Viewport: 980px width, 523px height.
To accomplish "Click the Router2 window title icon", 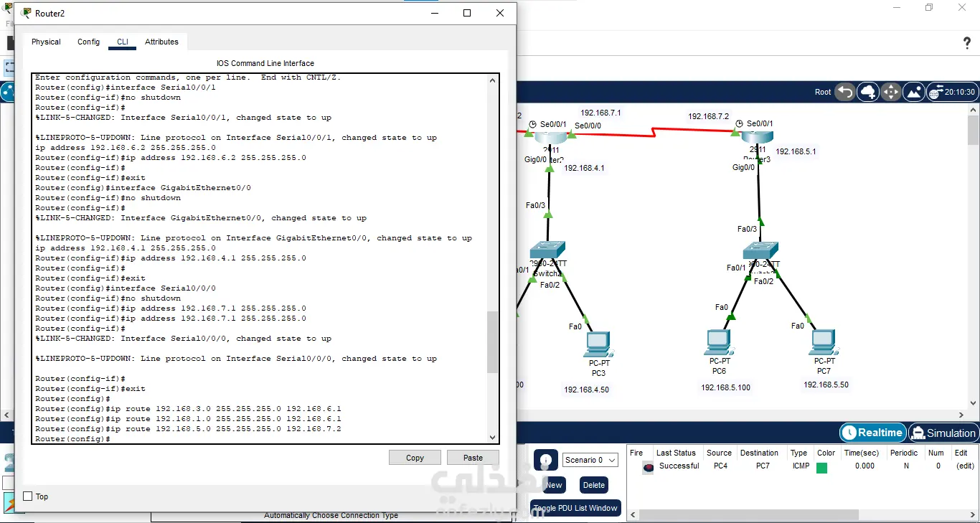I will coord(27,13).
